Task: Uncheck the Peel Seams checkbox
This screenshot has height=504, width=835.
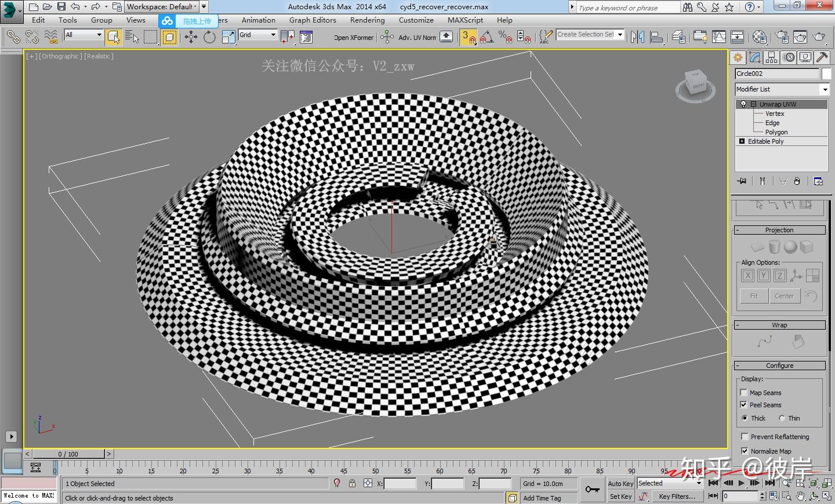Action: 744,405
